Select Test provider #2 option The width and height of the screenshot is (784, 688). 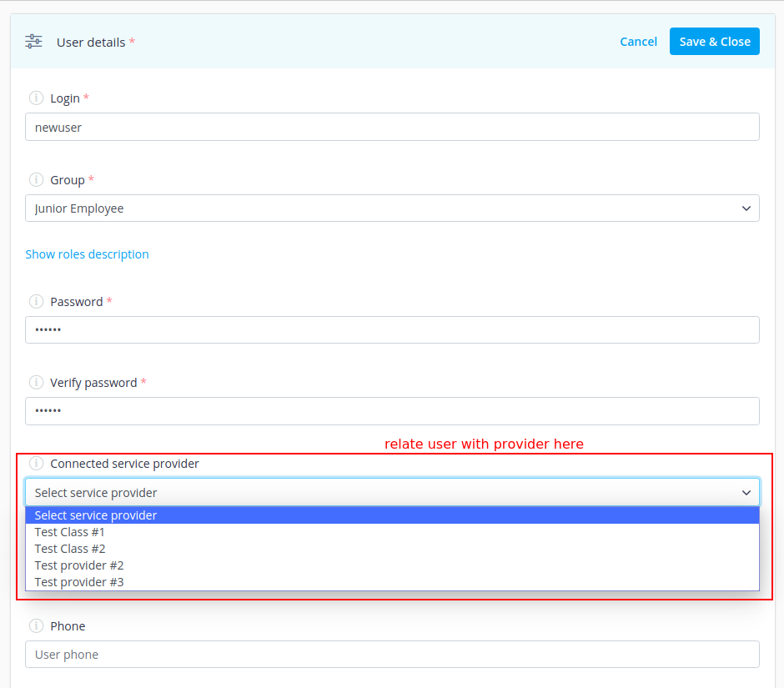(79, 565)
